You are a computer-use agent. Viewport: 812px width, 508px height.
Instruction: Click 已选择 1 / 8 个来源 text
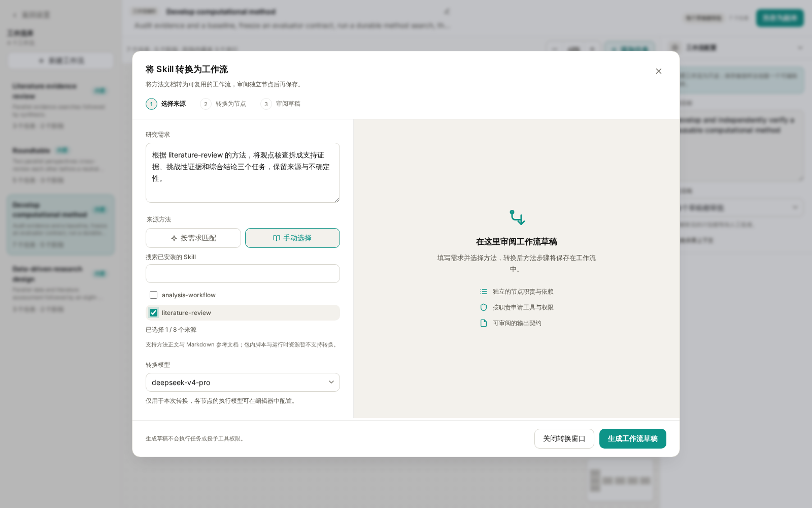point(171,330)
